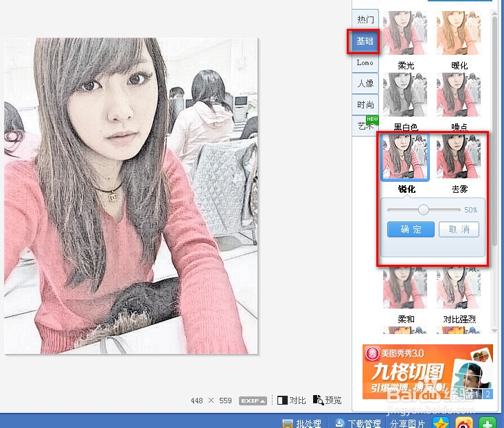Share picture to Qzone star icon

click(441, 423)
